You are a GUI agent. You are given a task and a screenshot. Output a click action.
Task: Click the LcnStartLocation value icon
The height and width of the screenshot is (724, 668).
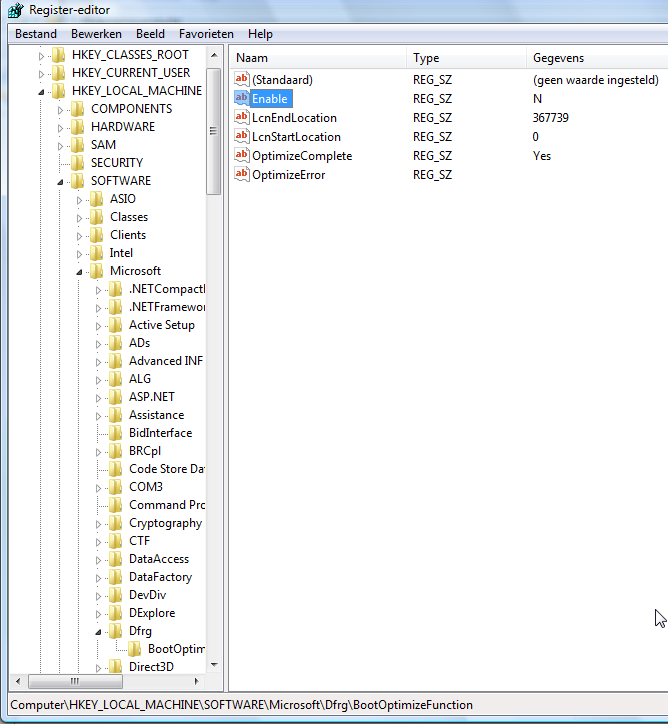click(x=242, y=136)
